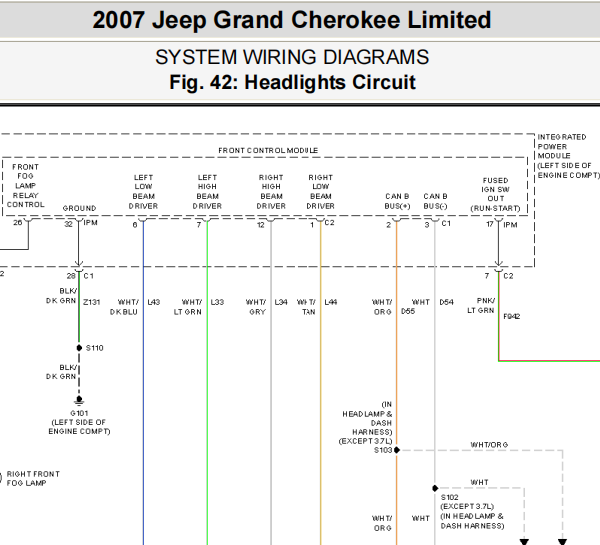Select 'PNK/ LT GRN' wire color label
The width and height of the screenshot is (600, 545).
[x=481, y=305]
